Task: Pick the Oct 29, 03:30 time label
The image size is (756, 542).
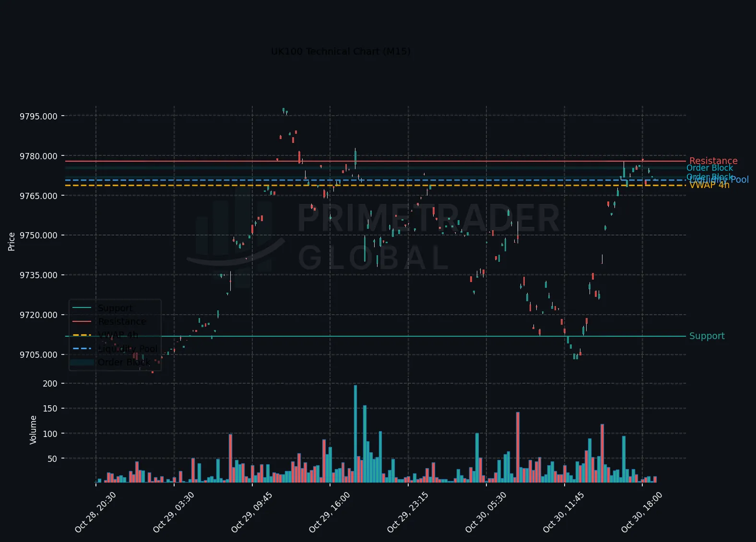Action: (173, 512)
